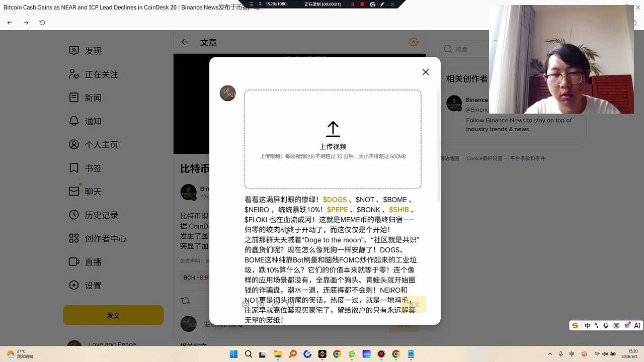Click the emoji icon in the dialog toolbar
This screenshot has height=362, width=644.
click(246, 304)
